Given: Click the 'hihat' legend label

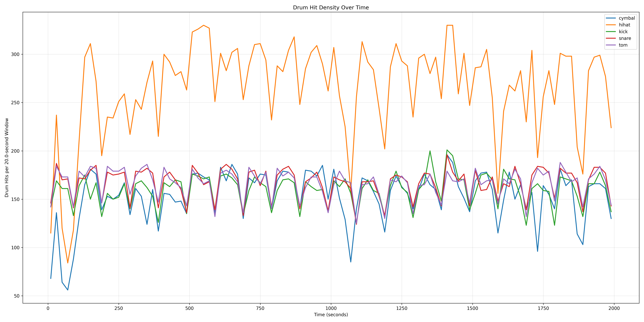Looking at the screenshot, I should tap(624, 25).
